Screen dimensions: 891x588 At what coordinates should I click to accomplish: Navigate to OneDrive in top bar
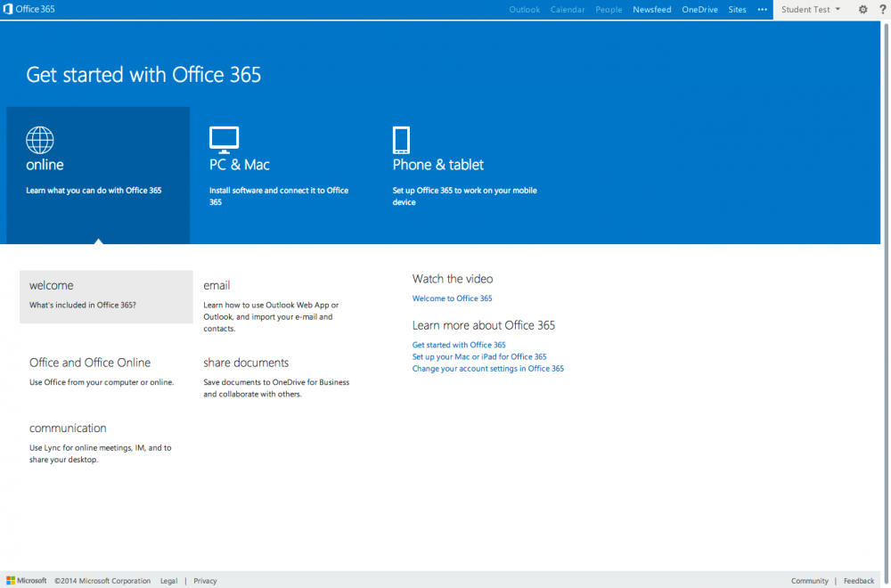point(699,10)
